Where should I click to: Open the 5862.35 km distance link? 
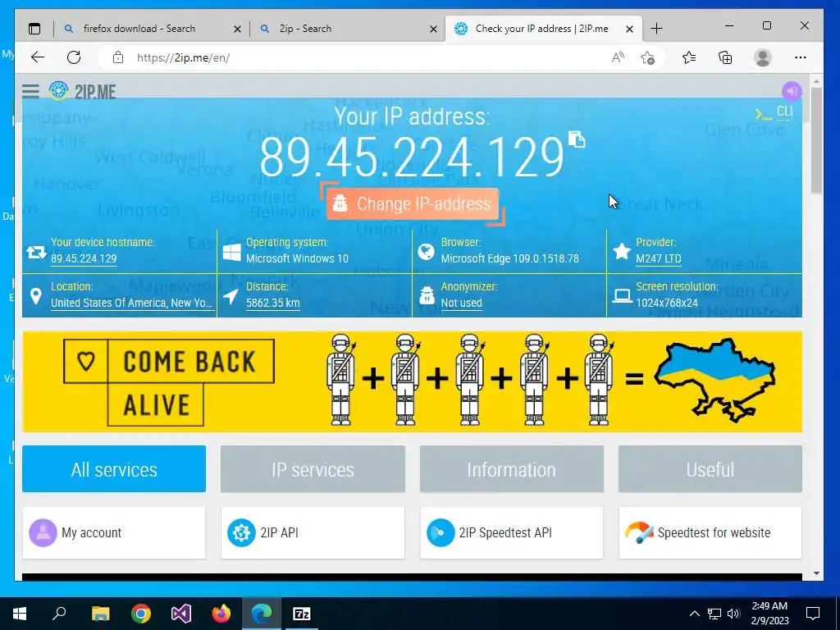pyautogui.click(x=272, y=303)
